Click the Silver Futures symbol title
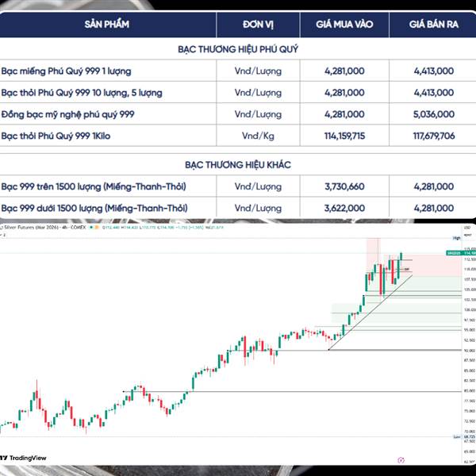The image size is (476, 476). 44,227
